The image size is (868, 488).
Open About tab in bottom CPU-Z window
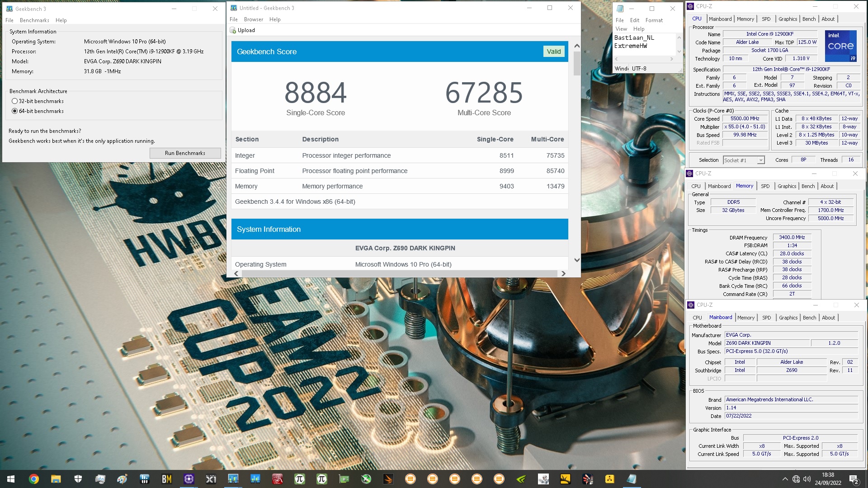pos(828,318)
